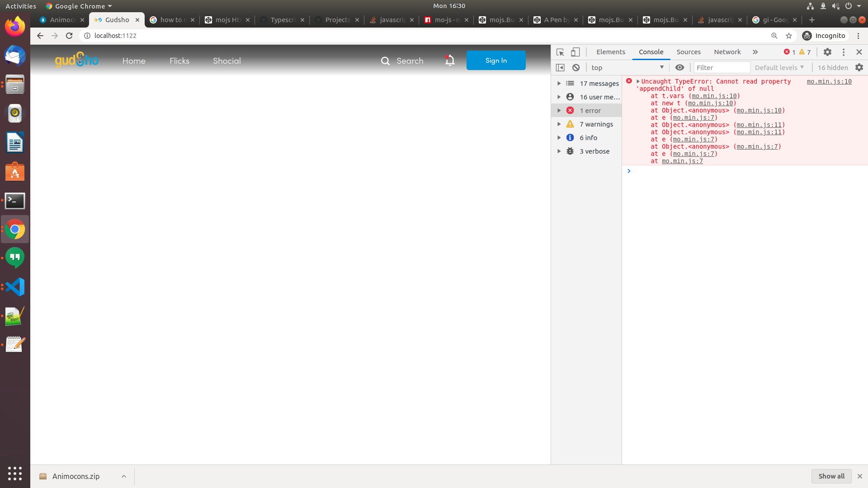868x488 pixels.
Task: Click inside the console Filter field
Action: point(722,67)
